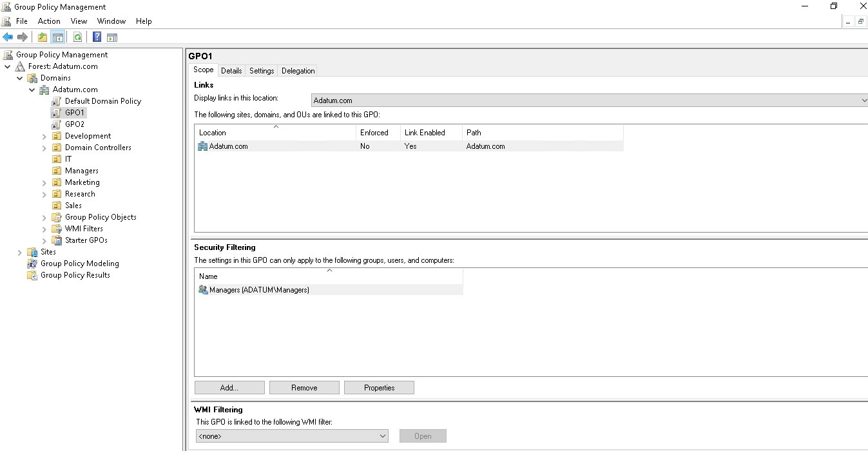Screen dimensions: 868x451
Task: Click the Forest: Adatum.com icon in tree
Action: pos(20,66)
